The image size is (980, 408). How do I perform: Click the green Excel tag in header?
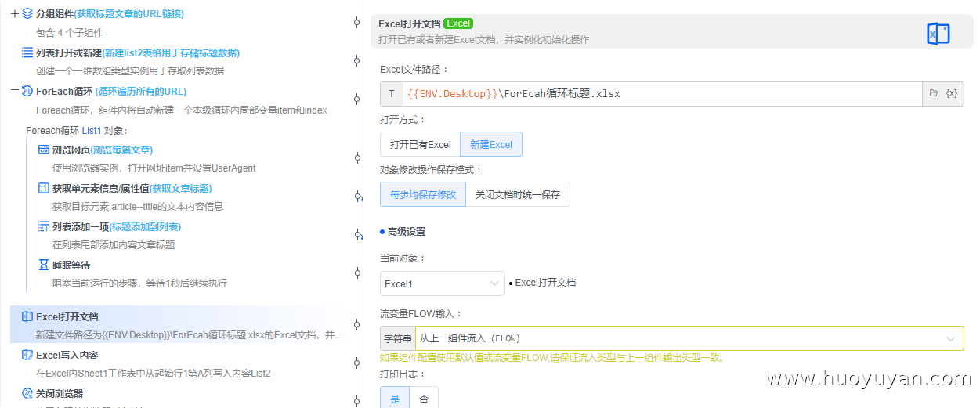pos(458,23)
